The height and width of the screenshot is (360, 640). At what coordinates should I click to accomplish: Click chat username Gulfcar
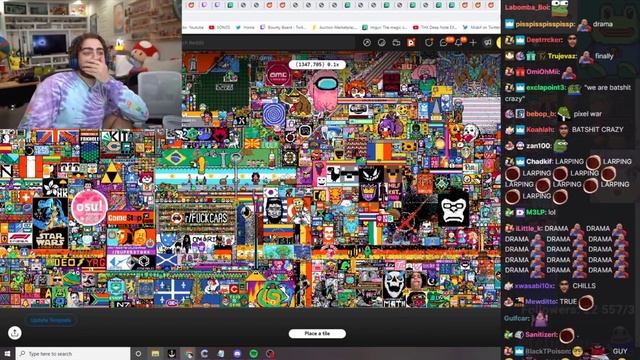point(517,318)
